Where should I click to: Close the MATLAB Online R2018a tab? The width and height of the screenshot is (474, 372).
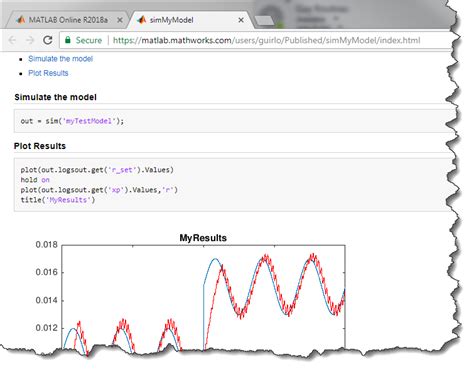coord(120,20)
